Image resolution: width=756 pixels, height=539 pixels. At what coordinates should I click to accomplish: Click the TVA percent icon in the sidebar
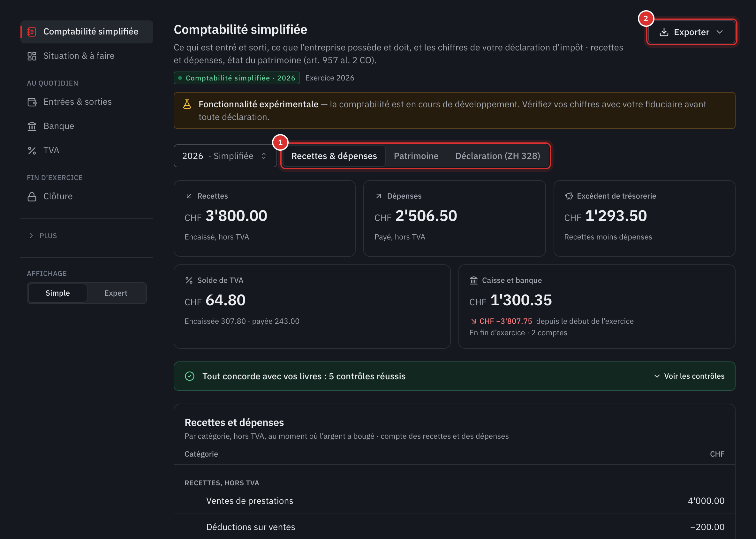click(32, 151)
